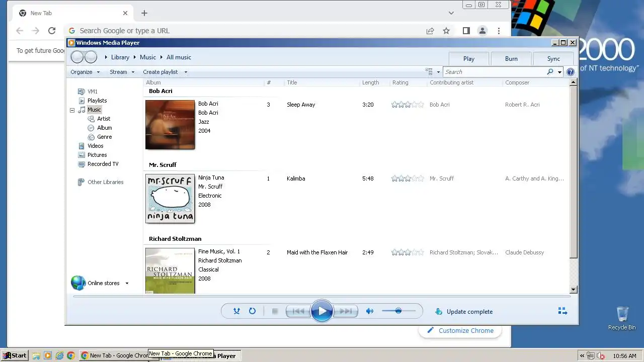Viewport: 644px width, 362px height.
Task: Click the View options icon
Action: tap(429, 72)
